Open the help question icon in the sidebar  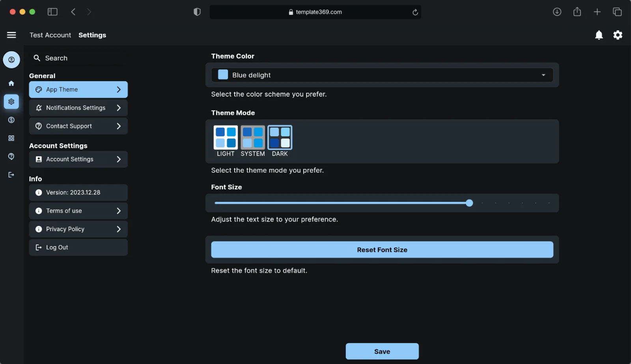point(11,157)
